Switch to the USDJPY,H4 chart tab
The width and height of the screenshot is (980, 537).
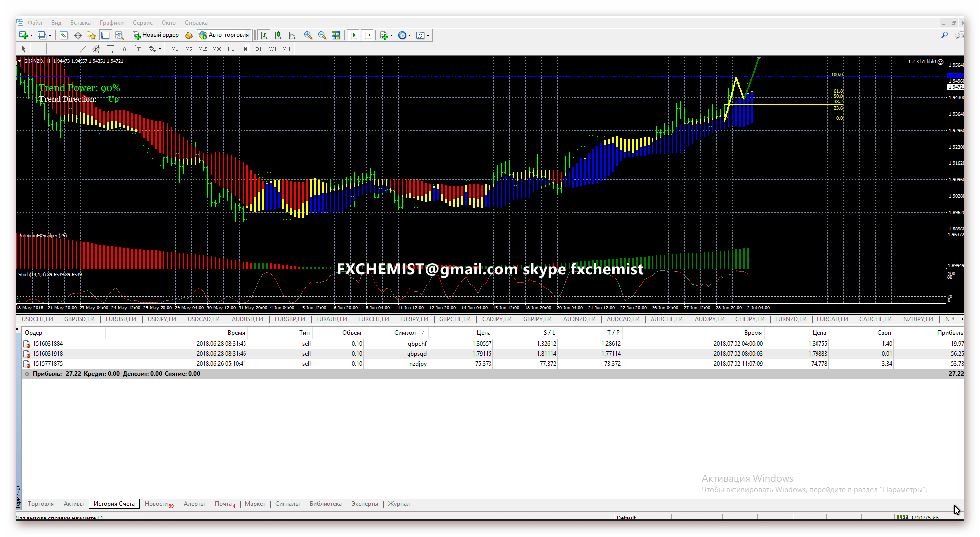click(x=162, y=319)
